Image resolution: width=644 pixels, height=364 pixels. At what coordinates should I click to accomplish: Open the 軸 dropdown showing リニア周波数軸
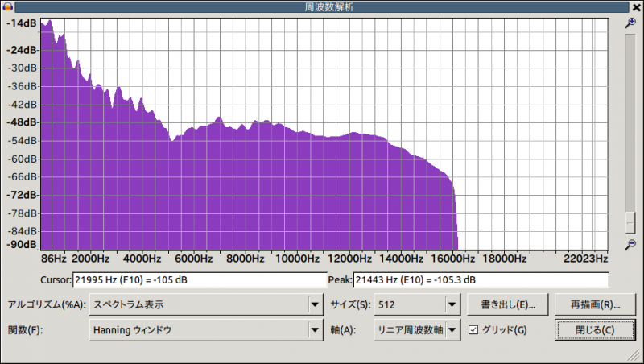point(415,329)
